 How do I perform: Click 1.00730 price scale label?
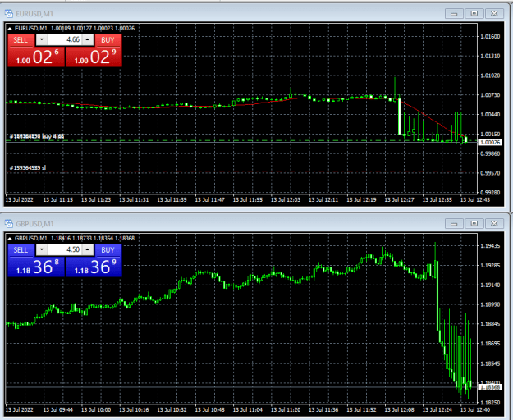coord(490,95)
